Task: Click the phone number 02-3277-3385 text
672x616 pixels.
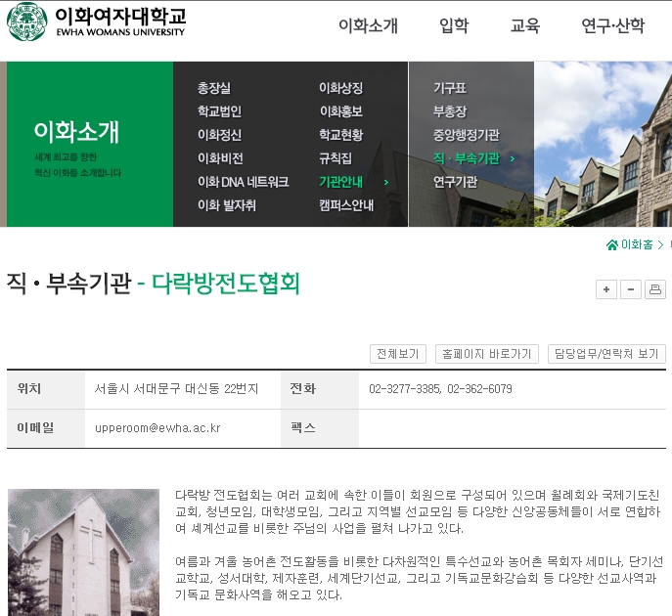Action: (x=405, y=389)
